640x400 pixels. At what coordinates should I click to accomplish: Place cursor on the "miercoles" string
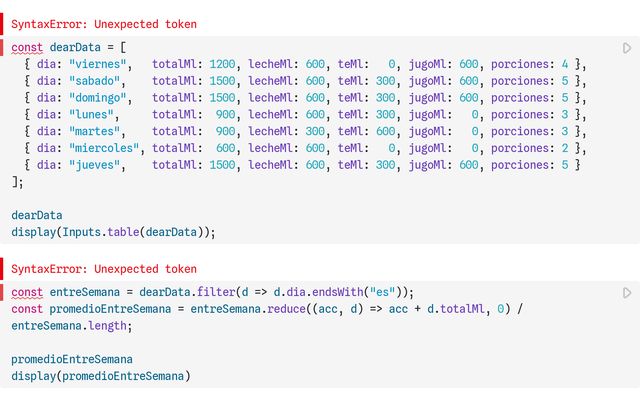pyautogui.click(x=104, y=148)
